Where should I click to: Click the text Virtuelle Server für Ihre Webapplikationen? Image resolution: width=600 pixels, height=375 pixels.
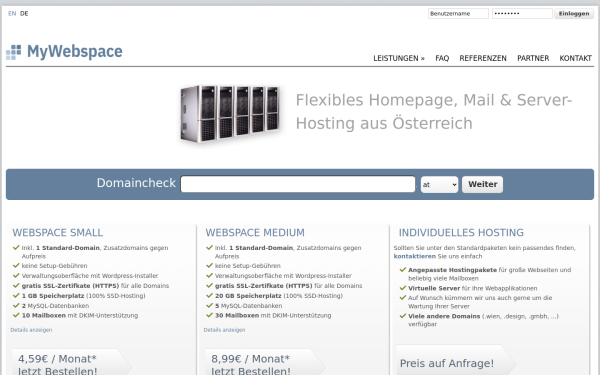[x=473, y=288]
